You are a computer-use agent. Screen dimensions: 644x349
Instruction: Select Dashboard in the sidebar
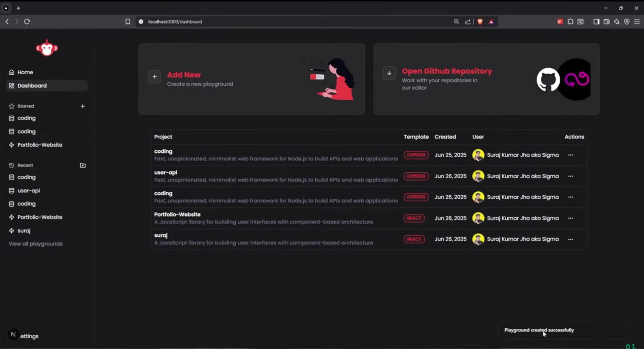tap(47, 86)
